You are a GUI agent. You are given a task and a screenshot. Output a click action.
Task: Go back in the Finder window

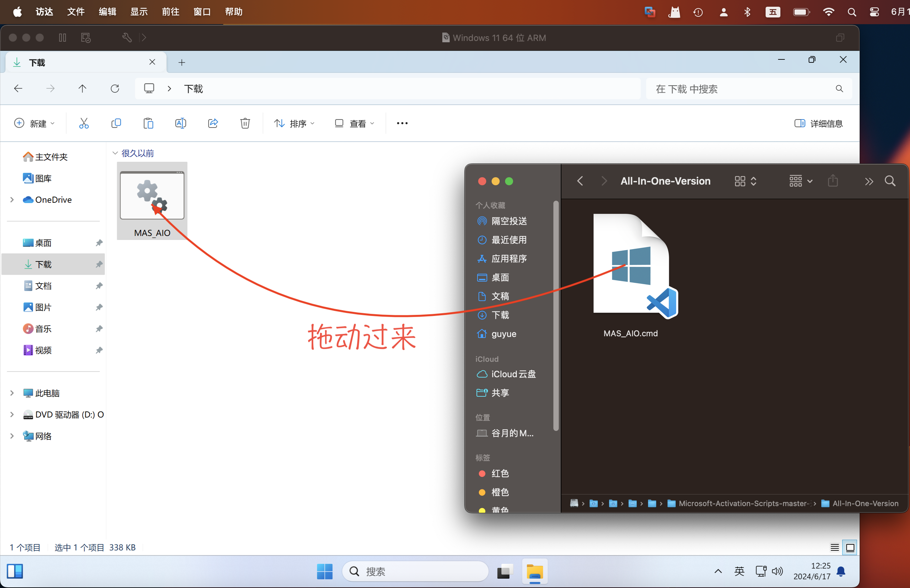click(580, 181)
